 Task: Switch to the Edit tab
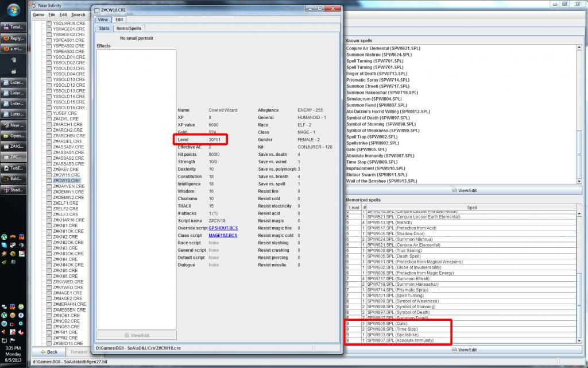(119, 20)
